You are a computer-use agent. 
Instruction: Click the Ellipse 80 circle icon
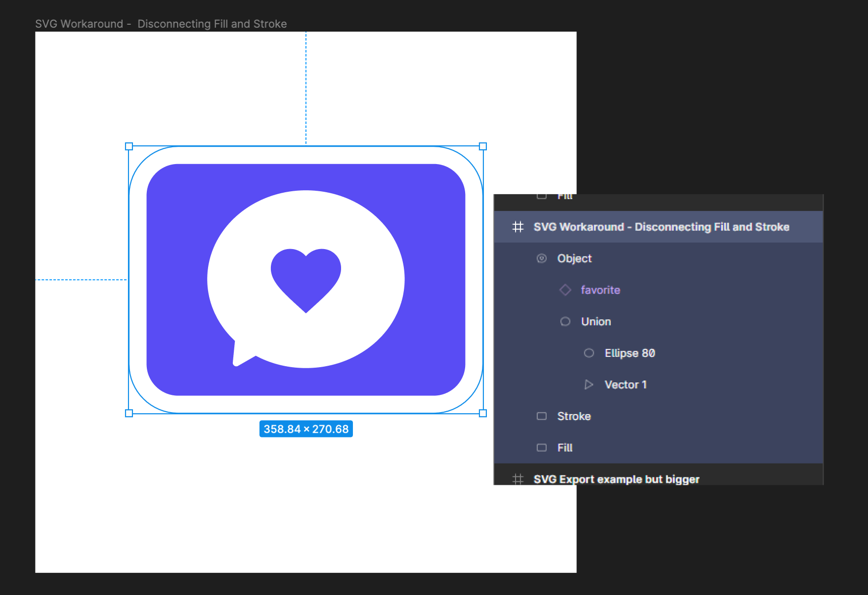(589, 353)
